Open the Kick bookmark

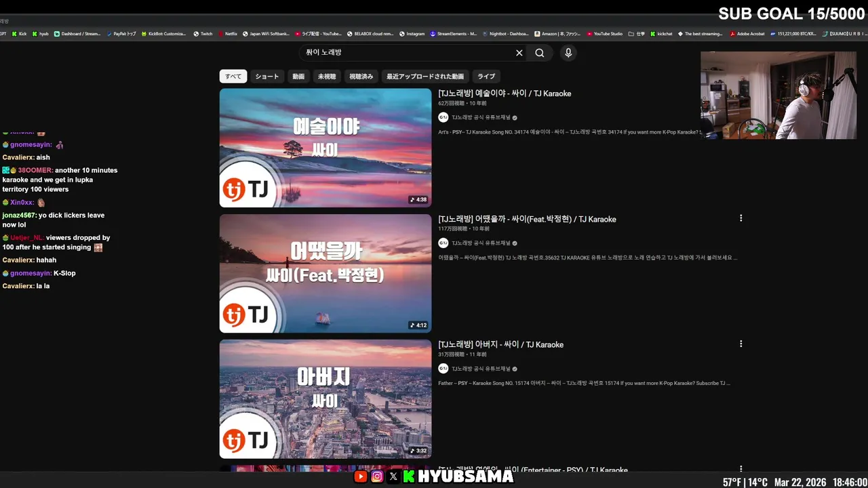click(x=20, y=33)
